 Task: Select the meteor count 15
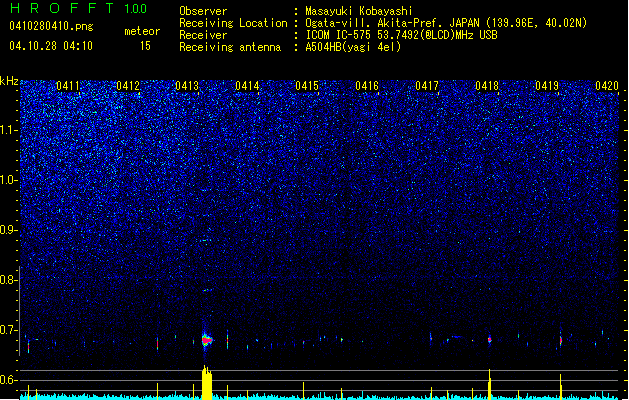coord(145,46)
